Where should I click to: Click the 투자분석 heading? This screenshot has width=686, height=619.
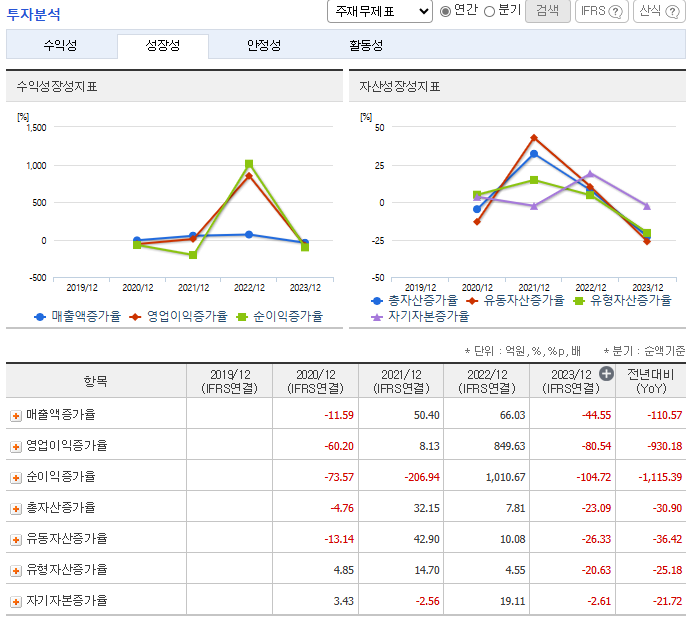click(x=34, y=14)
